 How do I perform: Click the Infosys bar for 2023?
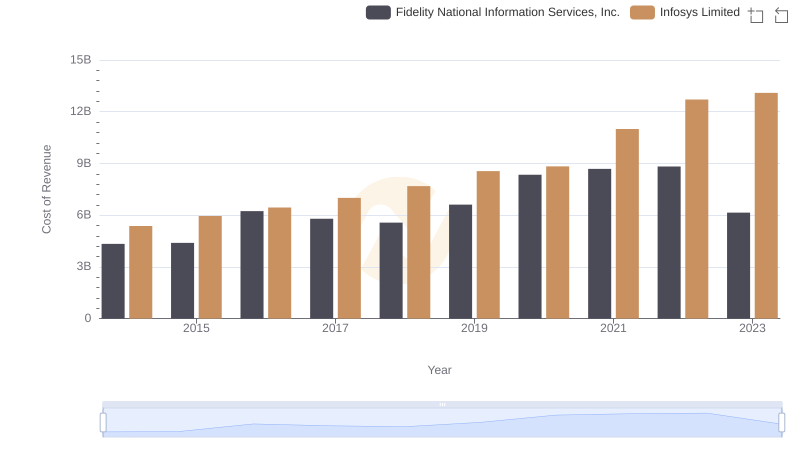tap(766, 206)
